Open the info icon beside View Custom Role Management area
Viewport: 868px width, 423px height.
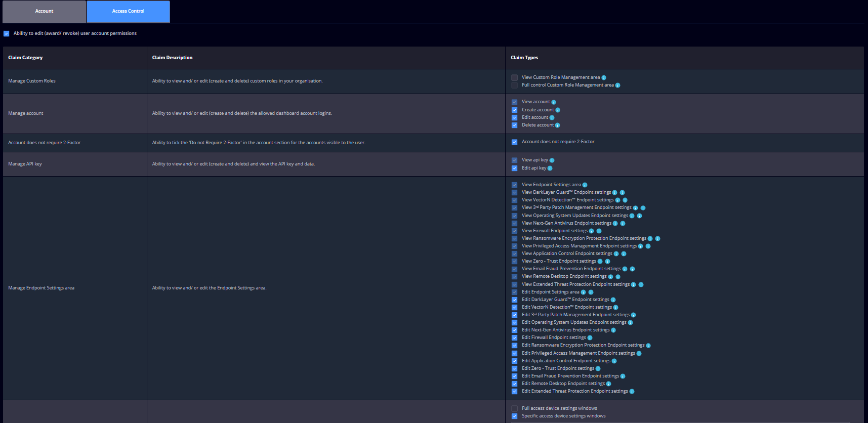point(604,78)
